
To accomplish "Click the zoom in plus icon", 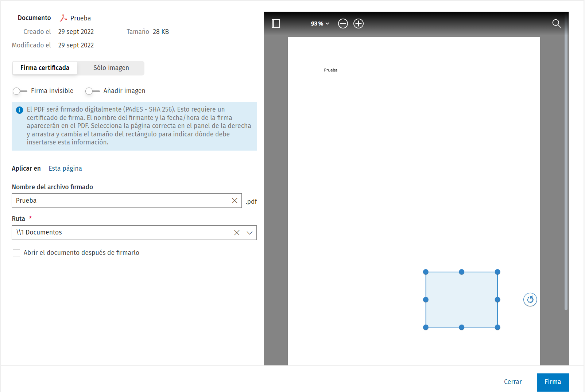I will [x=359, y=24].
